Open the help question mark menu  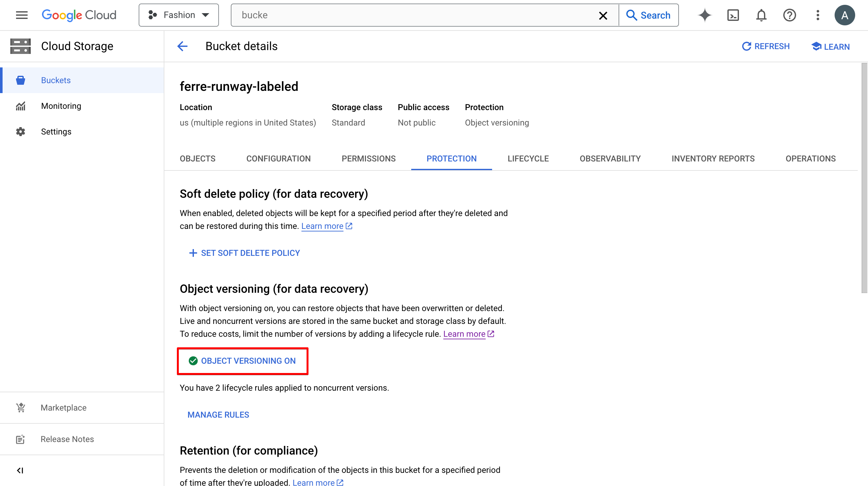pyautogui.click(x=789, y=15)
